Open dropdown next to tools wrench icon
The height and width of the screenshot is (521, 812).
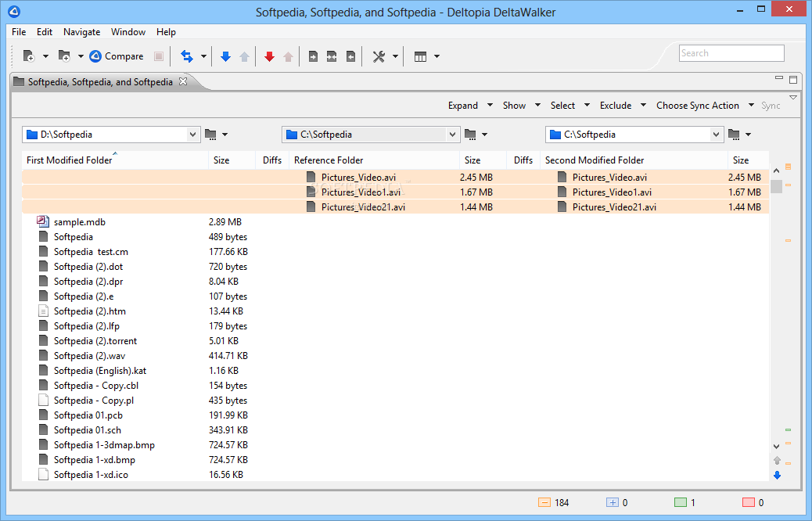click(x=395, y=56)
